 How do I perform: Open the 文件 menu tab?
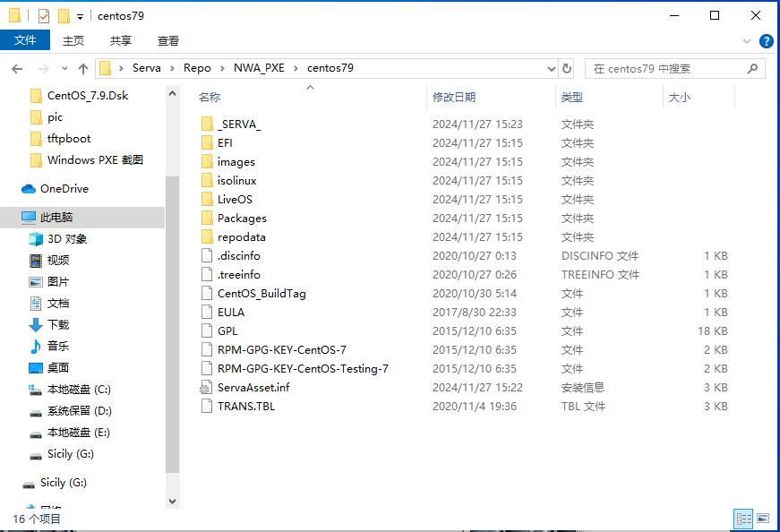(25, 40)
